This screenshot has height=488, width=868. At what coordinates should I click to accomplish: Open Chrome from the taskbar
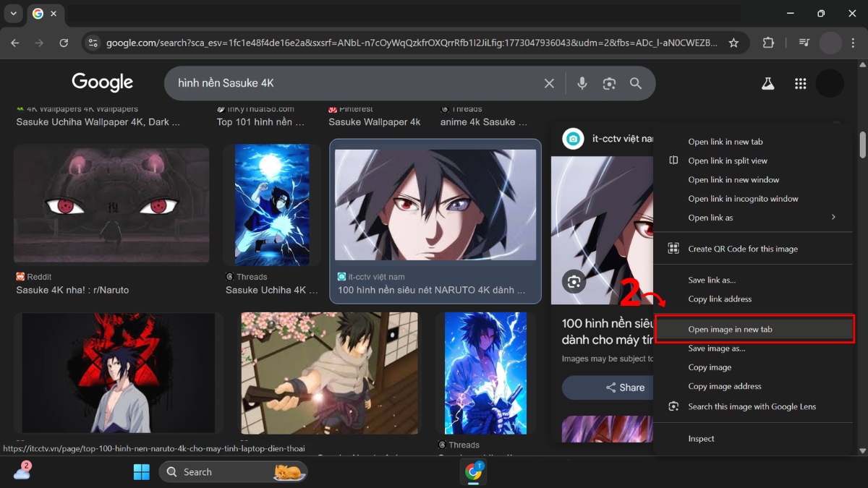pyautogui.click(x=474, y=471)
